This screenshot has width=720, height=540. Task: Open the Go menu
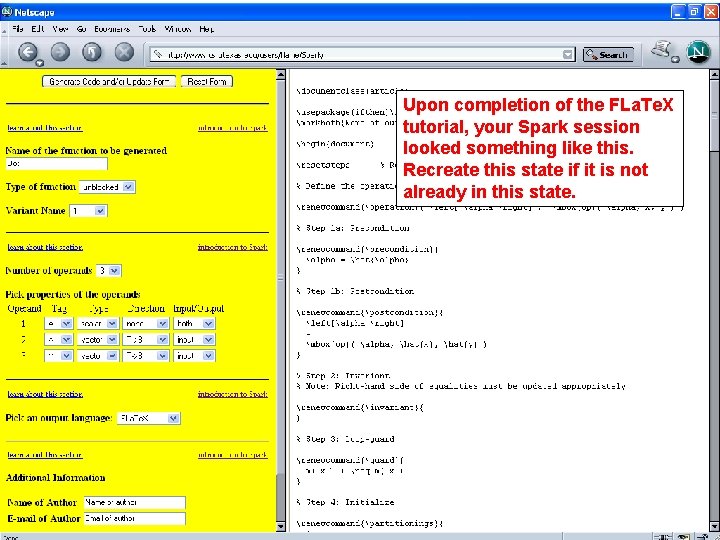(82, 28)
